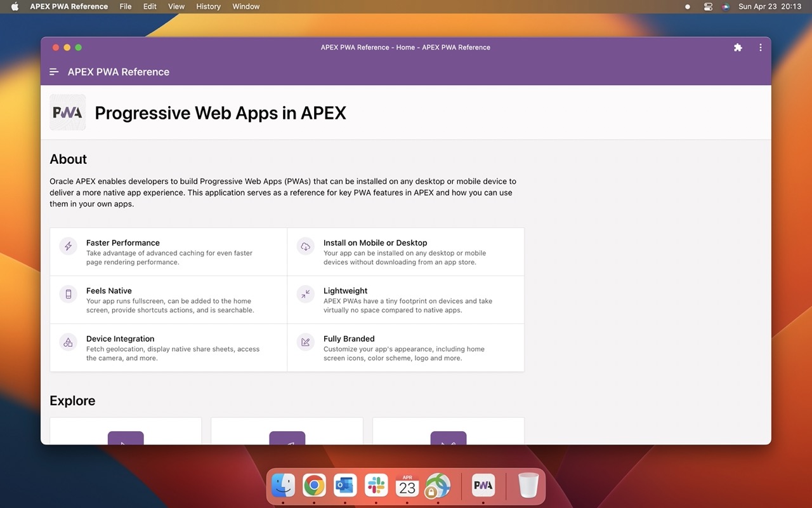Launch Google Chrome from the Dock
Screen dimensions: 812x508
point(314,486)
